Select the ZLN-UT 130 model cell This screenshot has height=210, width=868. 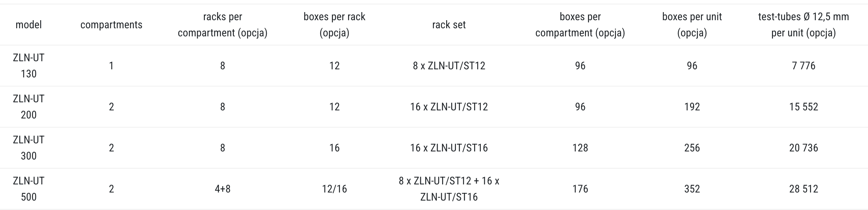(x=29, y=66)
